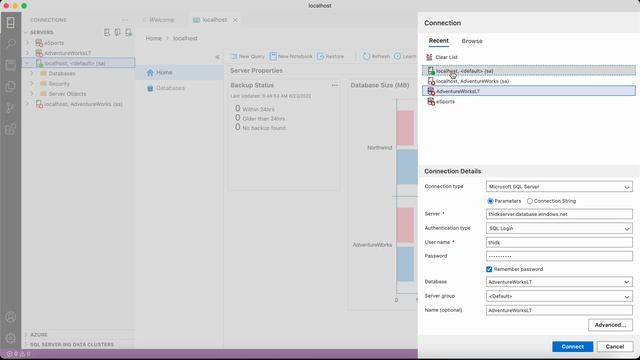Select recent connection localhost, <default> (sa)
Screen dimensions: 640x360
coord(529,71)
